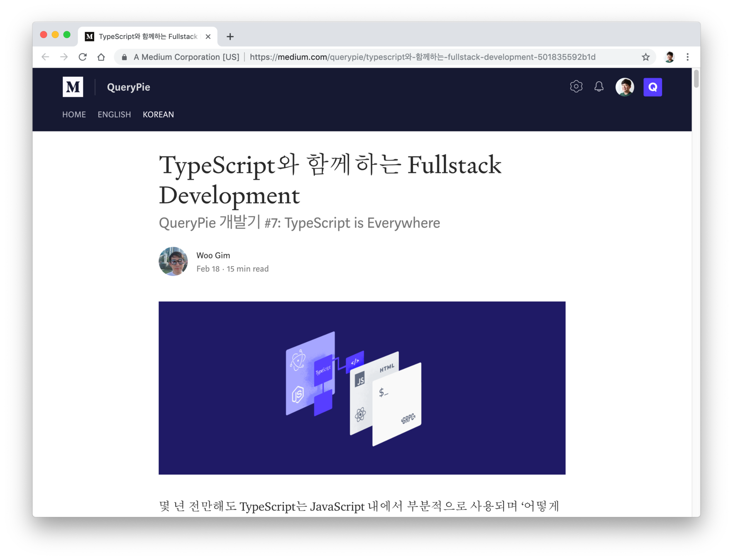This screenshot has height=560, width=733.
Task: Click the purple QueryPie Q logo
Action: pyautogui.click(x=652, y=87)
